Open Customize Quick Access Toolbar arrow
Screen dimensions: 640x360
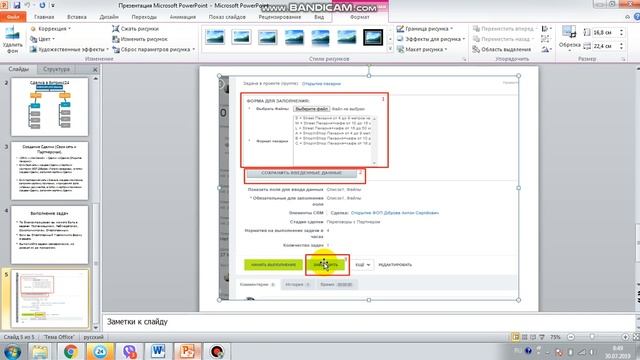(x=53, y=5)
